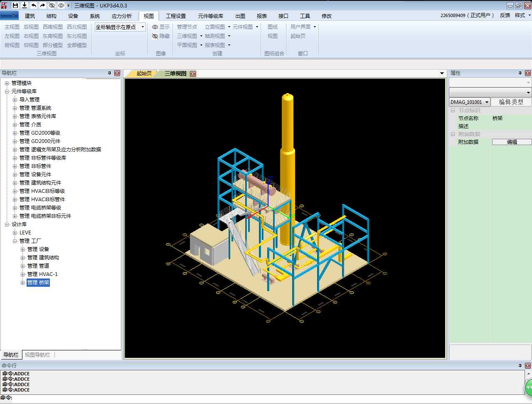Viewport: 532px width, 404px height.
Task: Click the 东北视图 button
Action: [77, 36]
